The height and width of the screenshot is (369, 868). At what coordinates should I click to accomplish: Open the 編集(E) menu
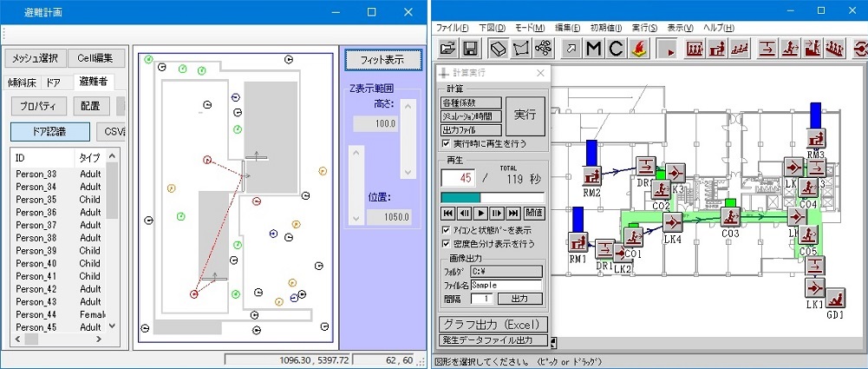(x=567, y=28)
